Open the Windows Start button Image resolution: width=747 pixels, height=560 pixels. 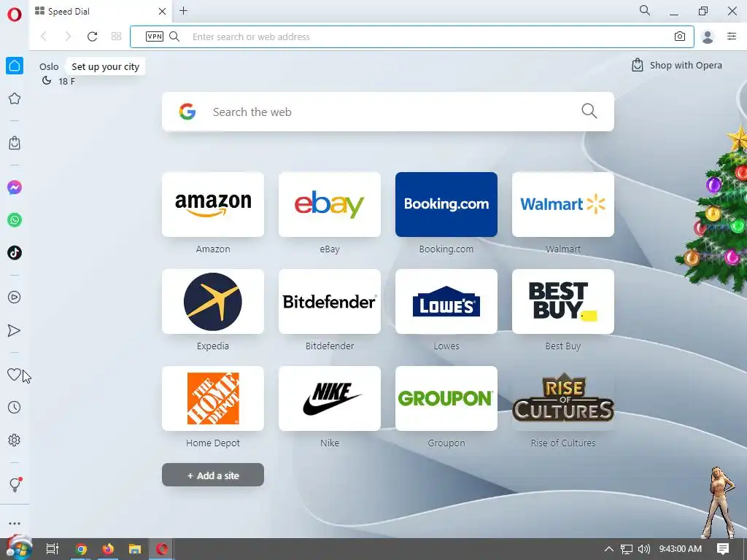pyautogui.click(x=19, y=549)
